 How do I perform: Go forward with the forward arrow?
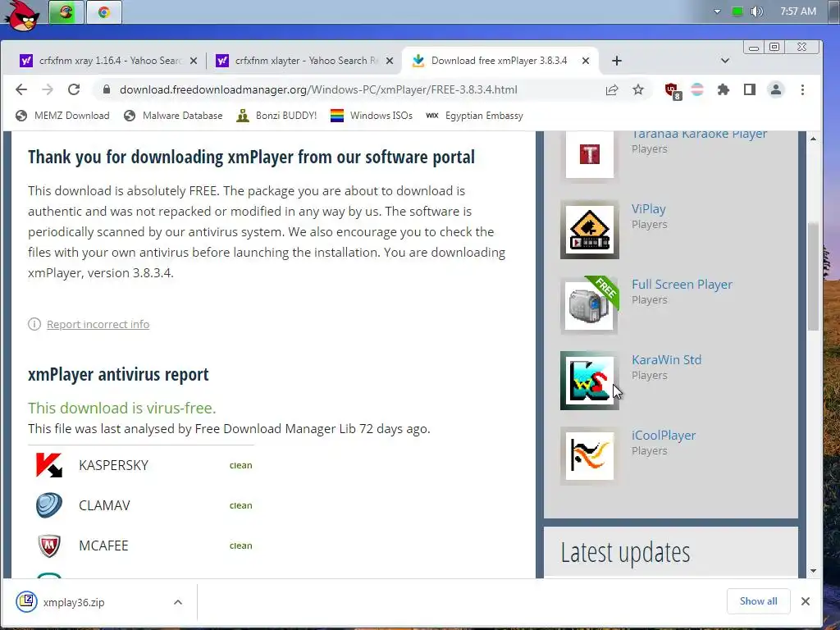pyautogui.click(x=48, y=89)
